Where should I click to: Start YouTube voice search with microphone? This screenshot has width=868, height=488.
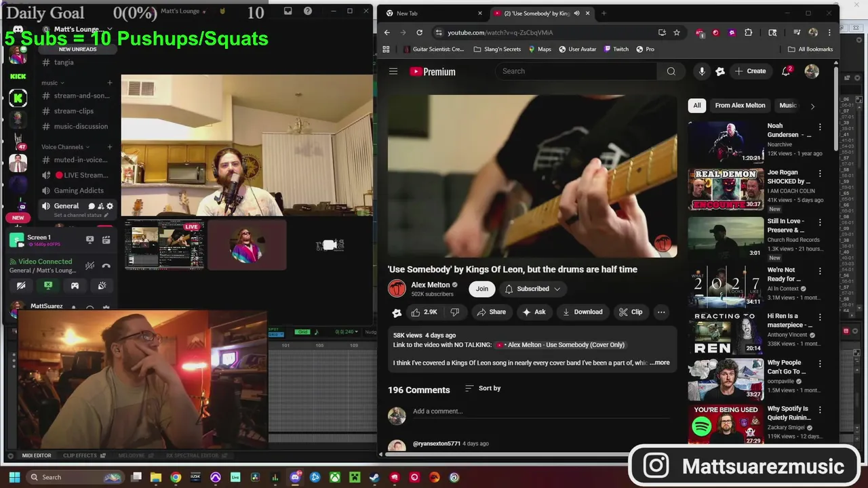click(x=702, y=71)
